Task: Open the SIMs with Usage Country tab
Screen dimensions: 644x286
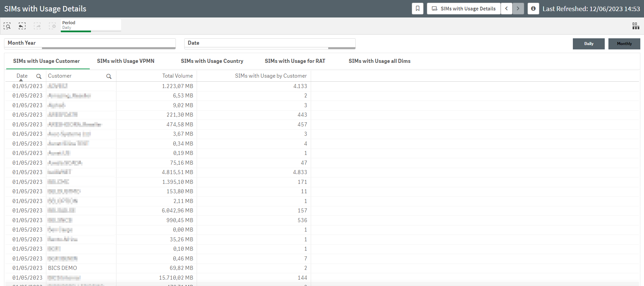Action: click(x=212, y=61)
